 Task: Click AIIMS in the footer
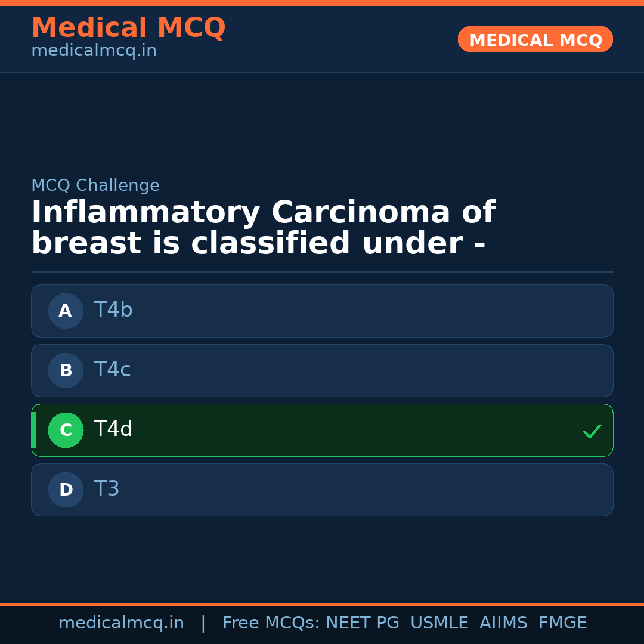click(x=503, y=623)
